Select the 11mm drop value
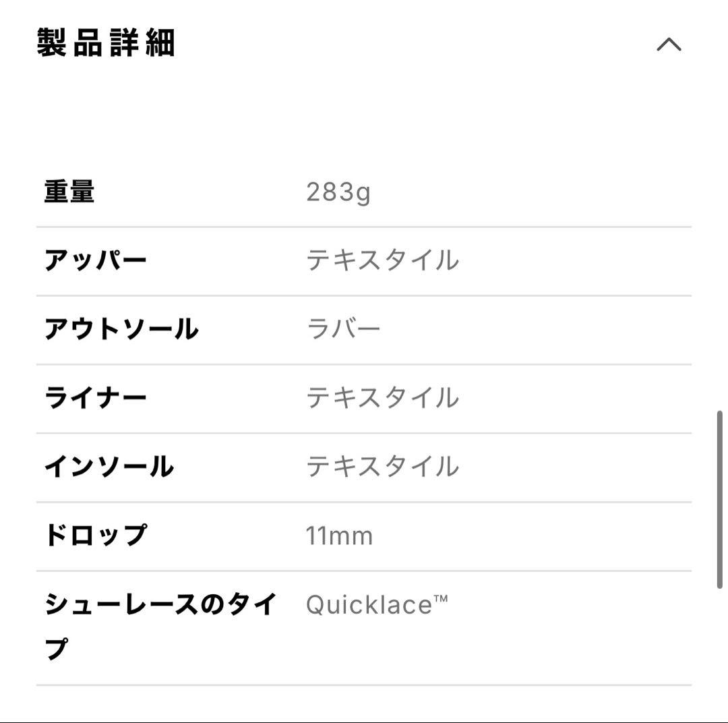Viewport: 728px width, 723px height. click(x=339, y=535)
